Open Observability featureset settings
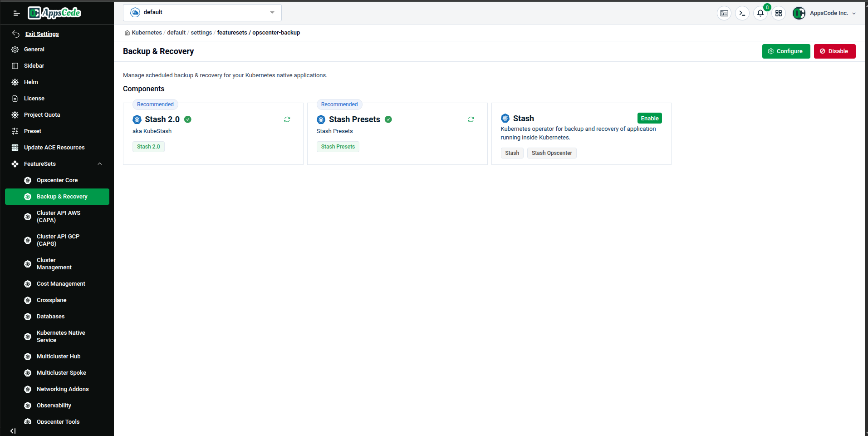This screenshot has height=436, width=868. point(54,405)
